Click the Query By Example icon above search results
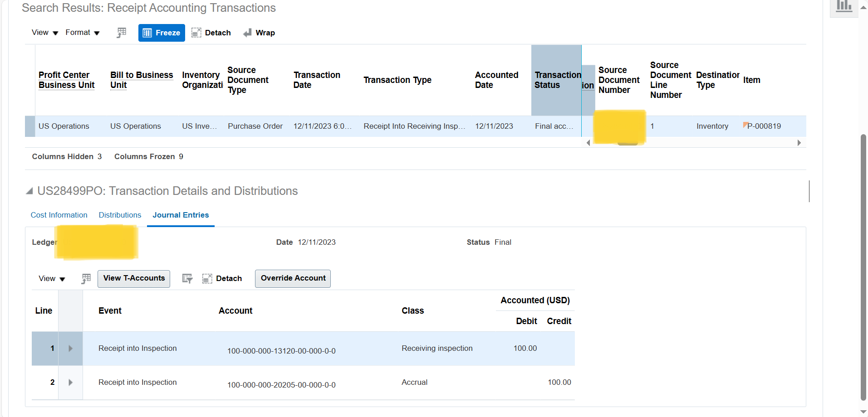 (121, 32)
